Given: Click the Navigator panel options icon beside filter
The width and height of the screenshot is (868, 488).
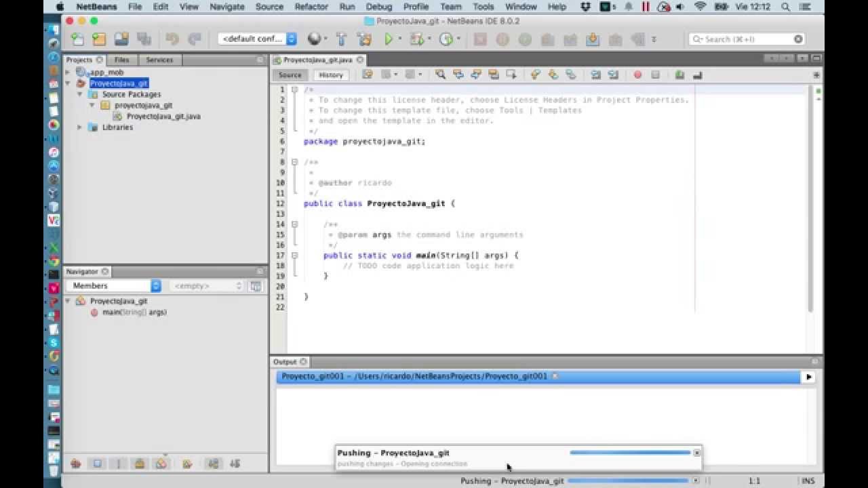Looking at the screenshot, I should tap(256, 286).
